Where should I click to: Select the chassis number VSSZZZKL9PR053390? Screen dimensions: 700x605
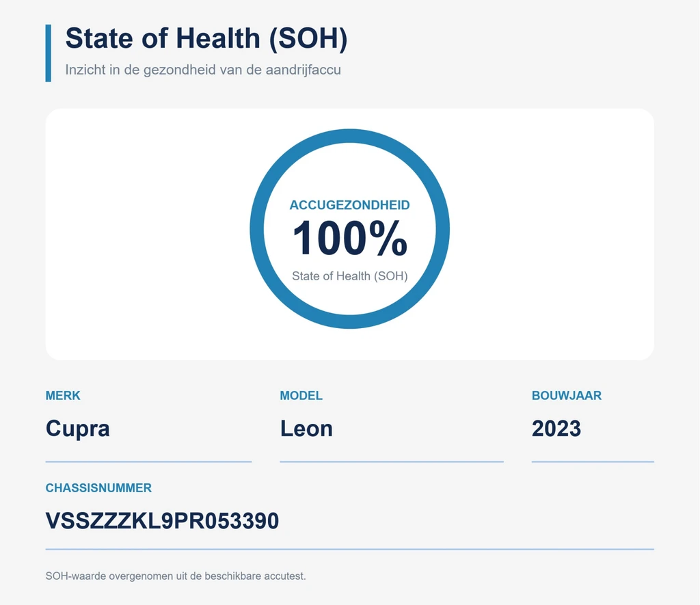pyautogui.click(x=163, y=521)
